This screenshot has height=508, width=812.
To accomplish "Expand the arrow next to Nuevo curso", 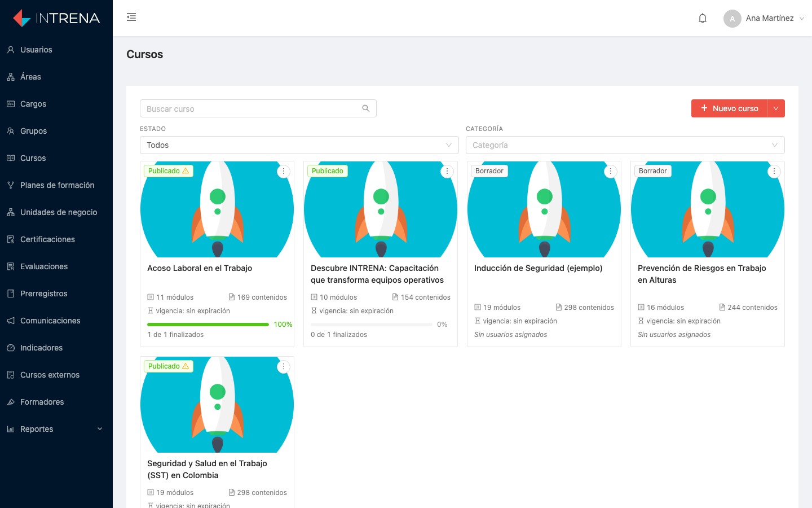I will 776,108.
